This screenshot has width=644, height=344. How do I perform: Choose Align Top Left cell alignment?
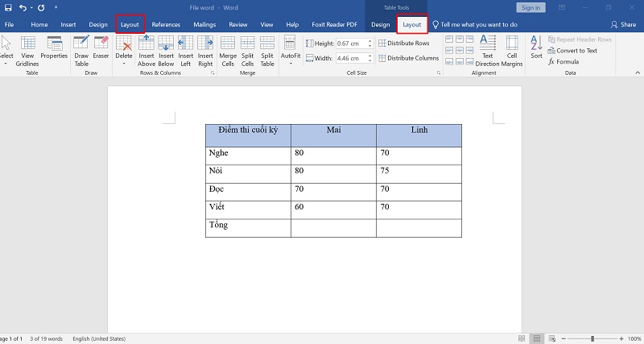pyautogui.click(x=449, y=39)
